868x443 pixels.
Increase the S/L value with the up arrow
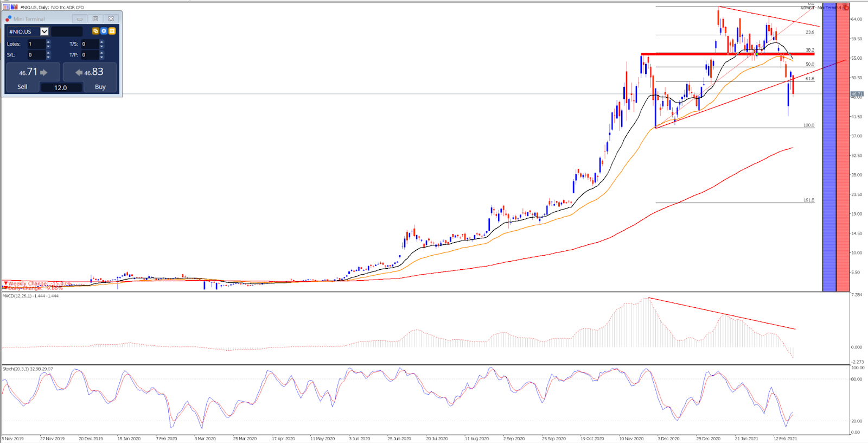(x=48, y=53)
